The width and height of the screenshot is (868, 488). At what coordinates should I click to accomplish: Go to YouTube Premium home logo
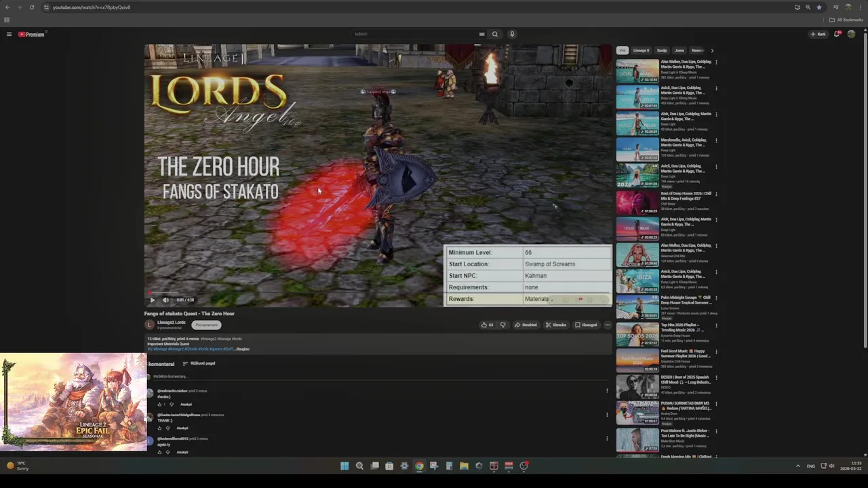click(32, 34)
